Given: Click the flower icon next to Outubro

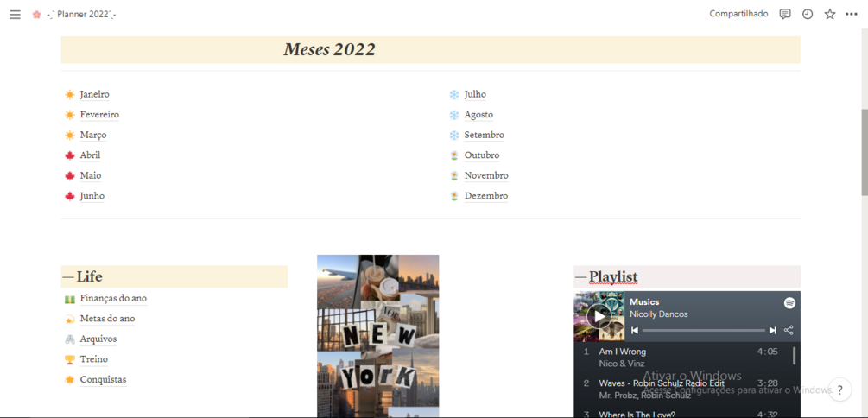Looking at the screenshot, I should [454, 155].
